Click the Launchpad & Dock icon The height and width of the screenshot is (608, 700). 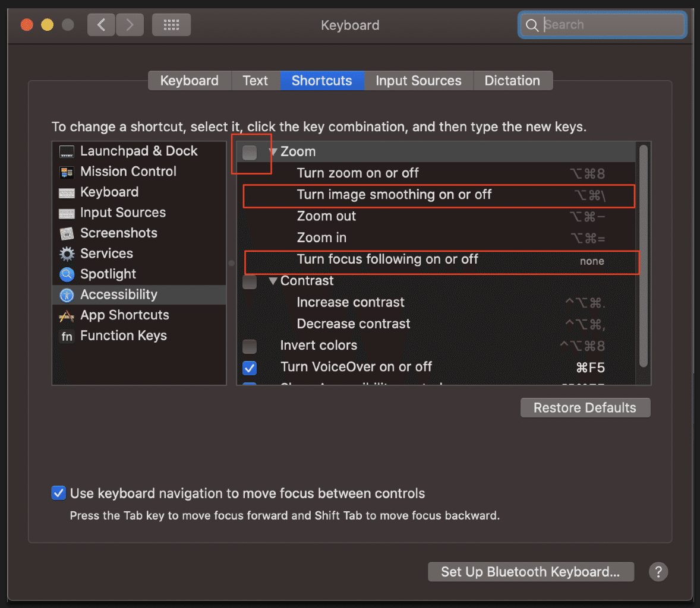[x=67, y=151]
